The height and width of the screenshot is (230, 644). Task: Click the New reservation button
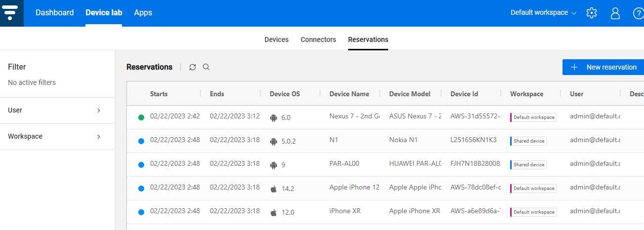click(603, 67)
